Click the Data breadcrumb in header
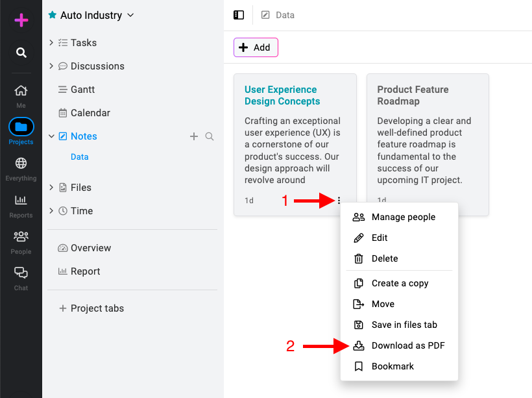 285,16
